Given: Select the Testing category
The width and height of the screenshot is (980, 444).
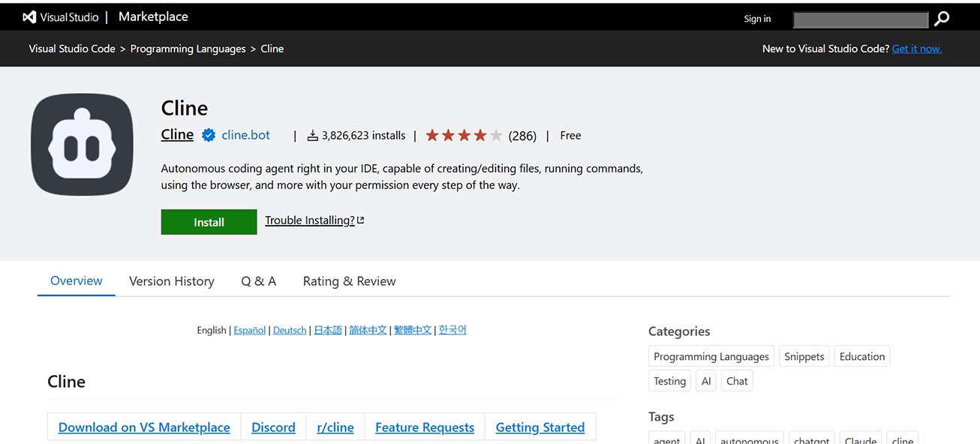Looking at the screenshot, I should [x=669, y=381].
